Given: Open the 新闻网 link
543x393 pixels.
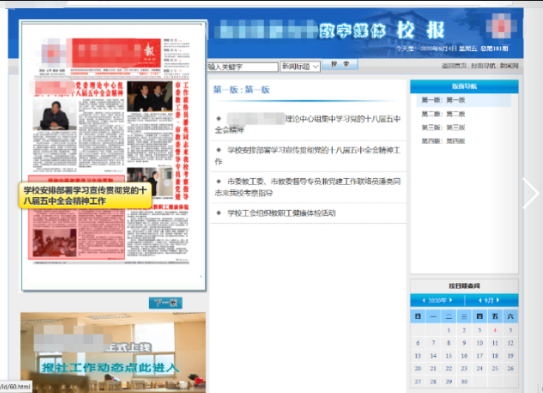Looking at the screenshot, I should coord(509,65).
